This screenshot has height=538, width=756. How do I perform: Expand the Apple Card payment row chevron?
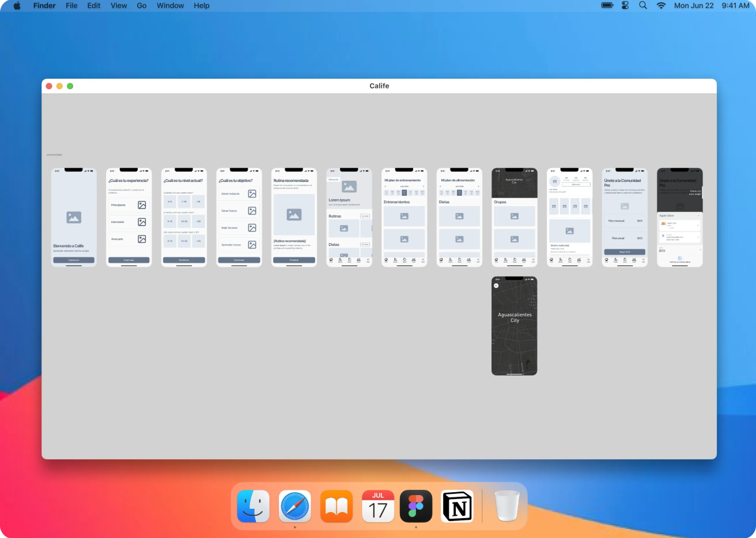[698, 225]
